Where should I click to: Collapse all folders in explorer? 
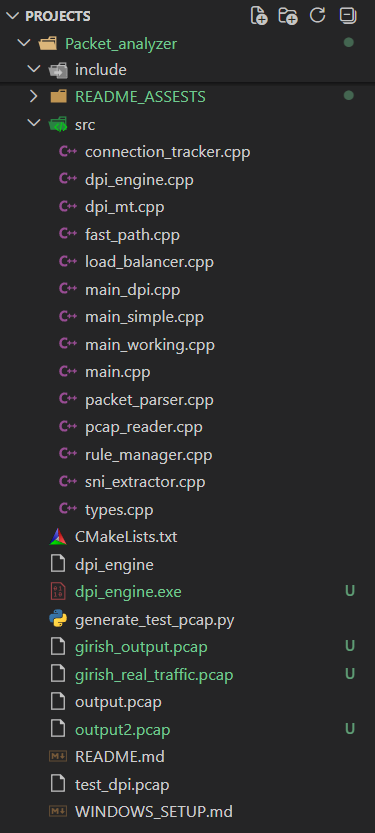coord(348,15)
